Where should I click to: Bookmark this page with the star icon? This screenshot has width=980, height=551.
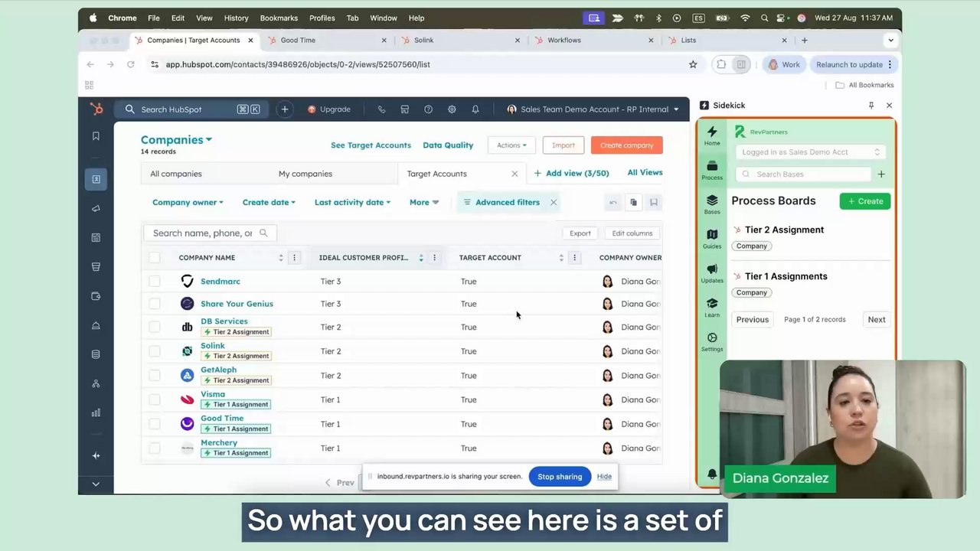tap(693, 64)
